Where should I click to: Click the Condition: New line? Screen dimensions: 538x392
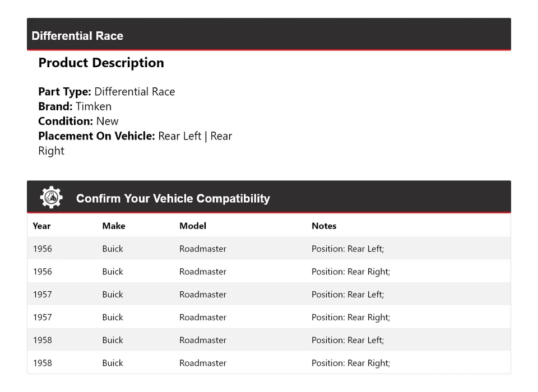pyautogui.click(x=78, y=121)
